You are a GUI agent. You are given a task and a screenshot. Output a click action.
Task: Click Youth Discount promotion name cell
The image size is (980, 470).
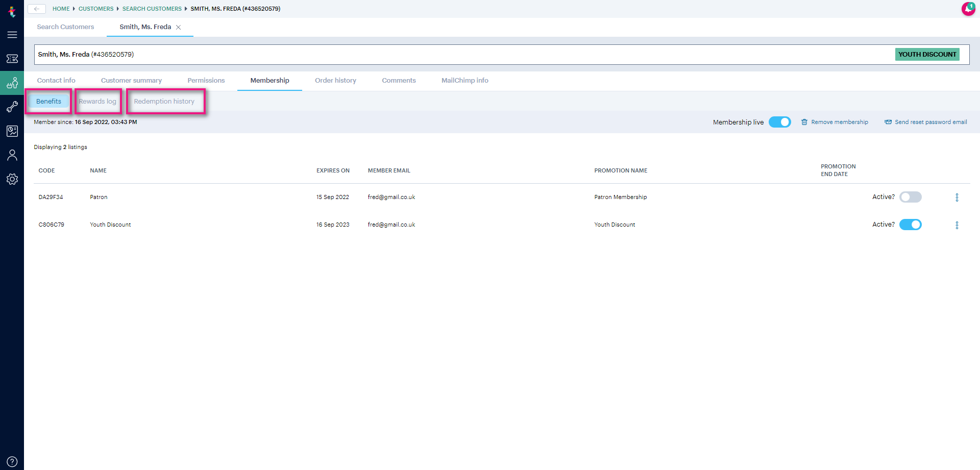(x=615, y=225)
